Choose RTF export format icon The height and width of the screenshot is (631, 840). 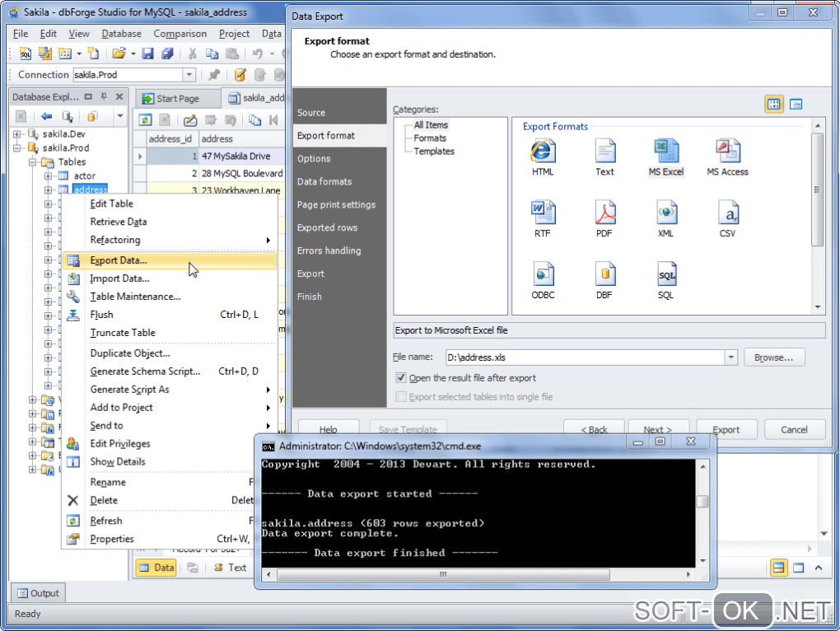[543, 219]
